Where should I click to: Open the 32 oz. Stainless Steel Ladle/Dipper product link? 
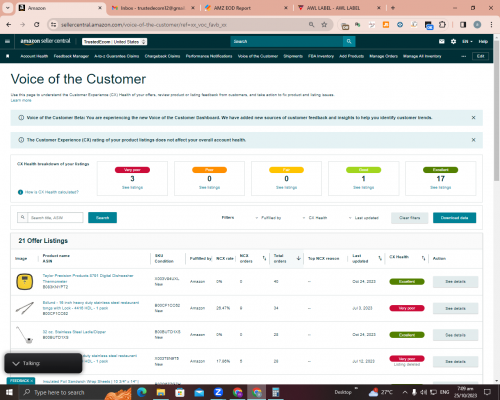tap(74, 332)
